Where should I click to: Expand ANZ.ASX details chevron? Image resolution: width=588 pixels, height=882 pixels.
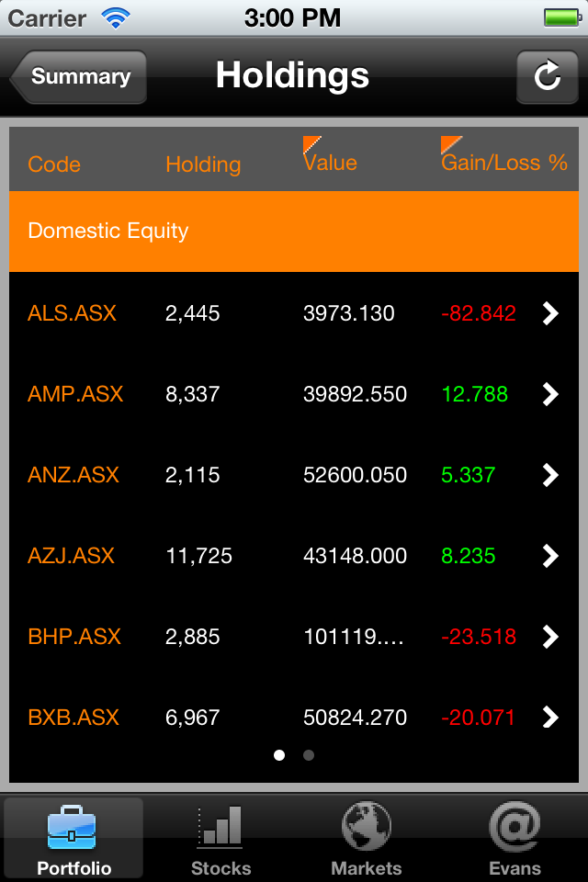click(550, 475)
